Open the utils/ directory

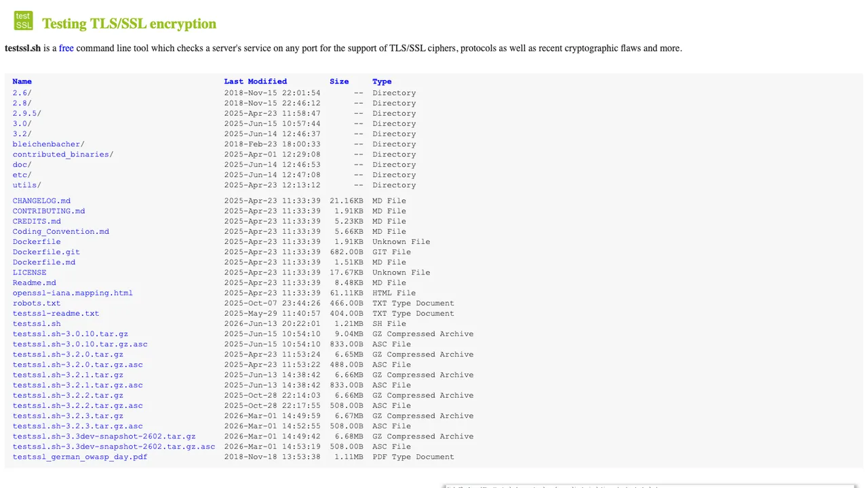(x=26, y=184)
